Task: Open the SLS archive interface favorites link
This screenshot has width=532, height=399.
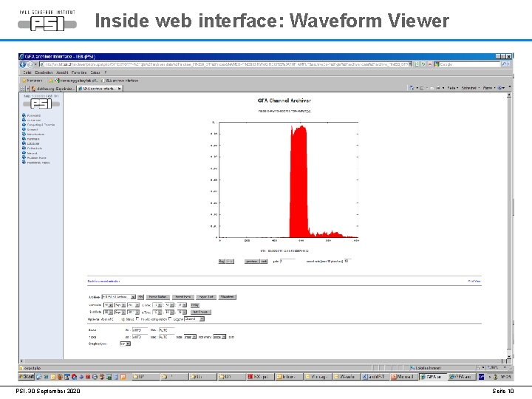Action: click(120, 81)
